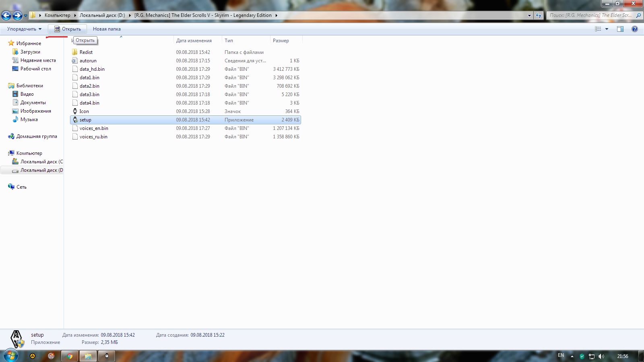This screenshot has height=362, width=644.
Task: Click the voices_ru.bin file icon
Action: click(75, 136)
